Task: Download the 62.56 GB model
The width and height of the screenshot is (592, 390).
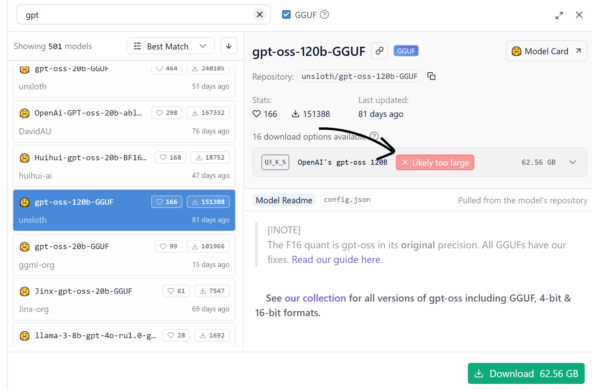Action: 526,373
